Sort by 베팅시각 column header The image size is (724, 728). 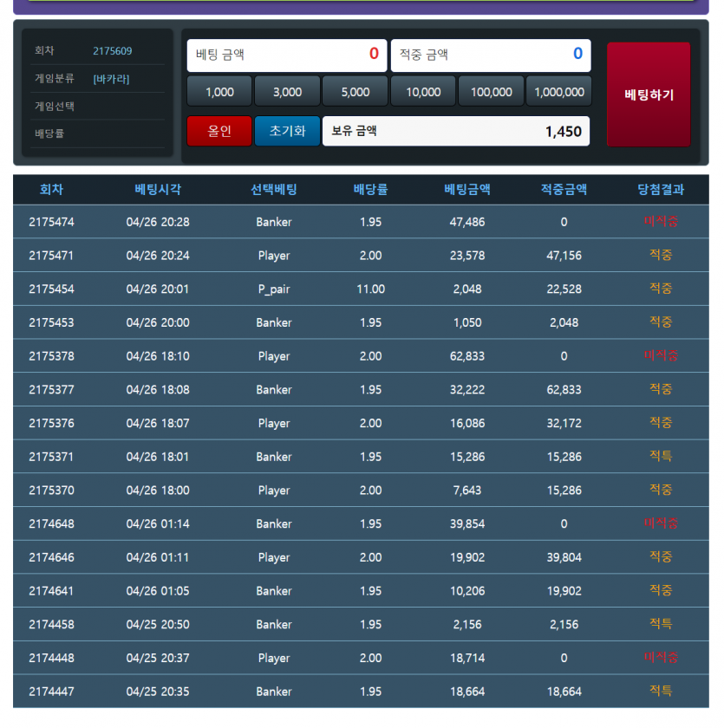click(158, 190)
